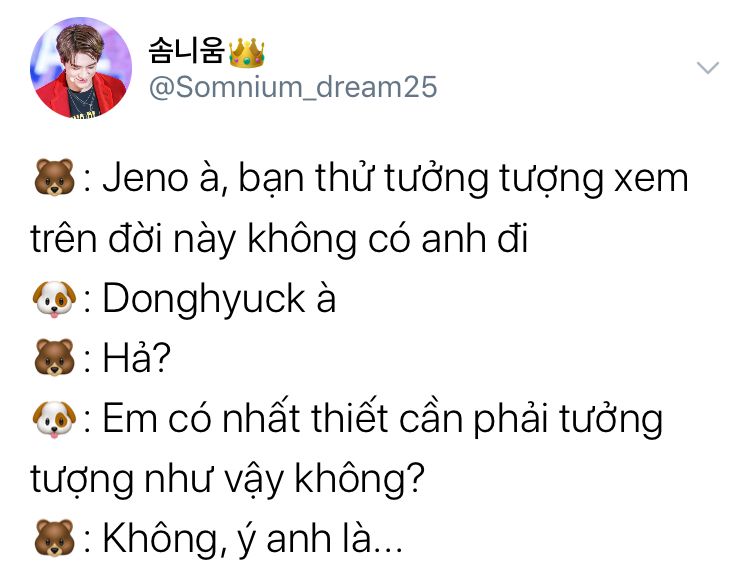This screenshot has width=750, height=571.
Task: Click the line 'tượng như vậy không?'
Action: pyautogui.click(x=228, y=479)
